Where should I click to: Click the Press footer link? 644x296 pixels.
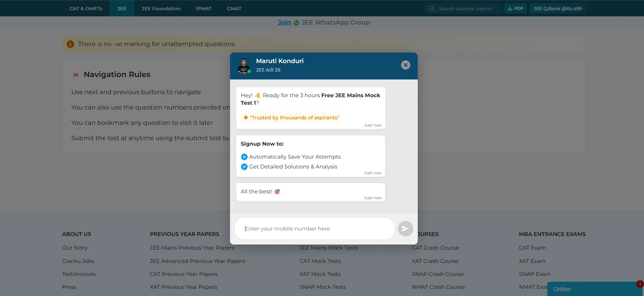69,287
